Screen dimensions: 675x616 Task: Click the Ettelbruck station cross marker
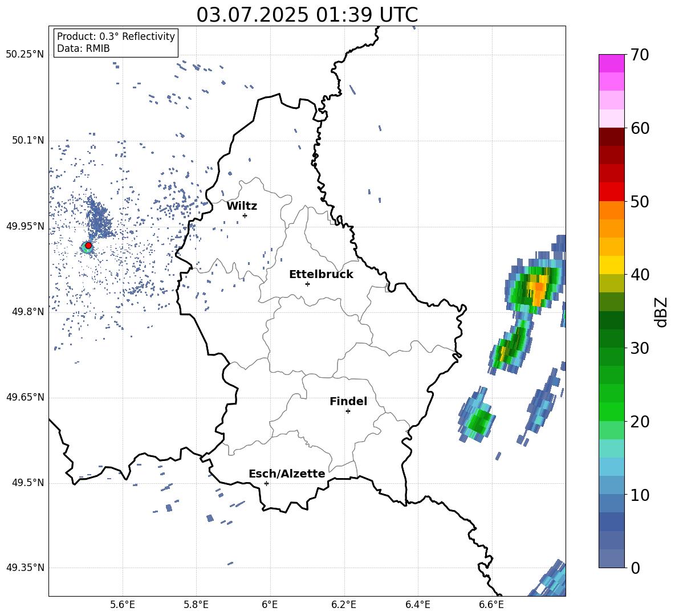pos(307,284)
